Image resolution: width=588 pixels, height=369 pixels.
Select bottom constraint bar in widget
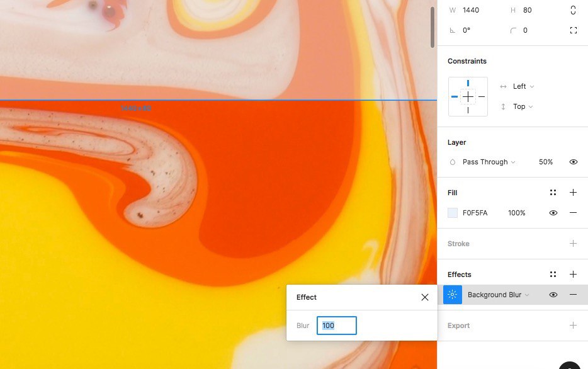pyautogui.click(x=468, y=110)
